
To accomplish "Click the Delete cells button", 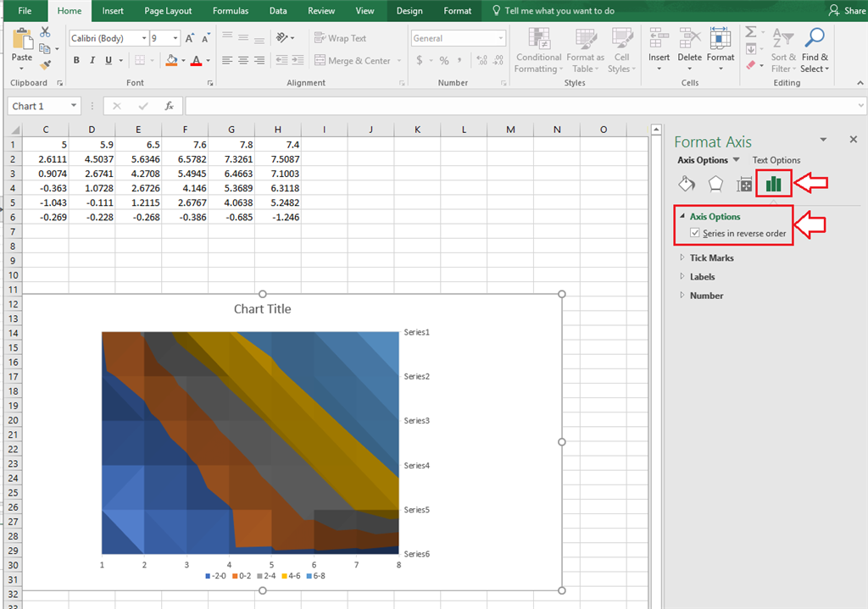I will 690,50.
